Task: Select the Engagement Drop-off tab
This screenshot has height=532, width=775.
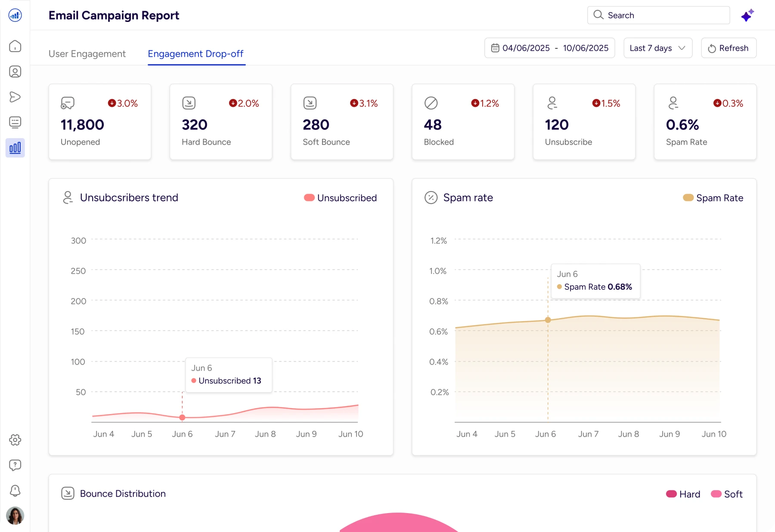Action: 195,54
